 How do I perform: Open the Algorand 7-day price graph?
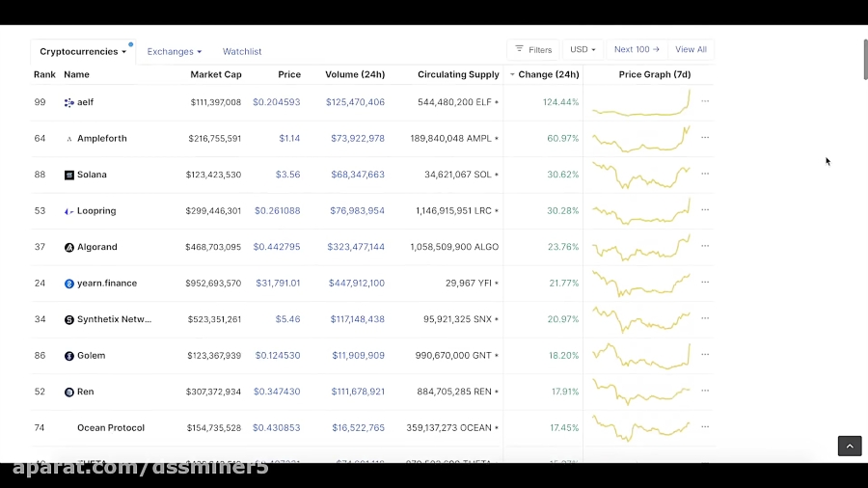pos(641,247)
